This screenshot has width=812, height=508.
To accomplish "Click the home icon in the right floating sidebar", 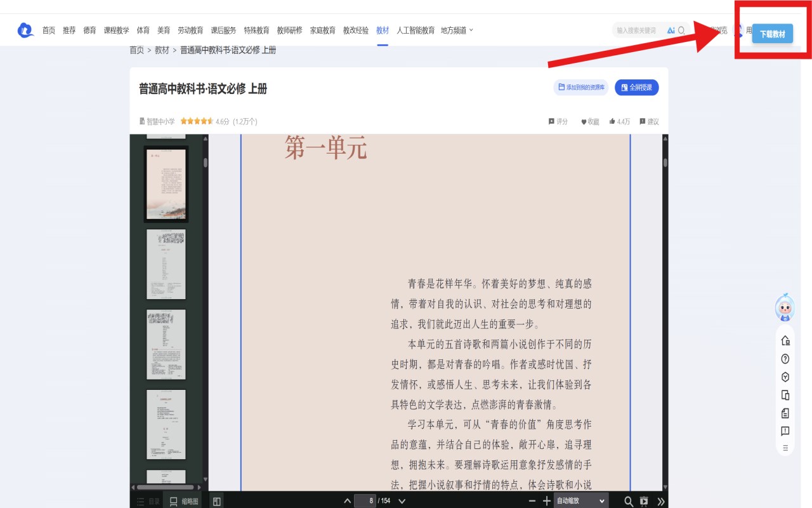I will point(785,340).
